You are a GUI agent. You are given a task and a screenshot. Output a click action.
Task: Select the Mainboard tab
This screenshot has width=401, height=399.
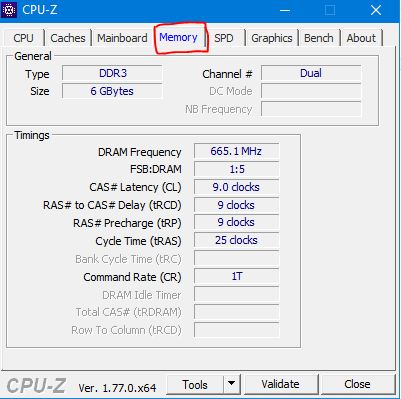(x=122, y=38)
